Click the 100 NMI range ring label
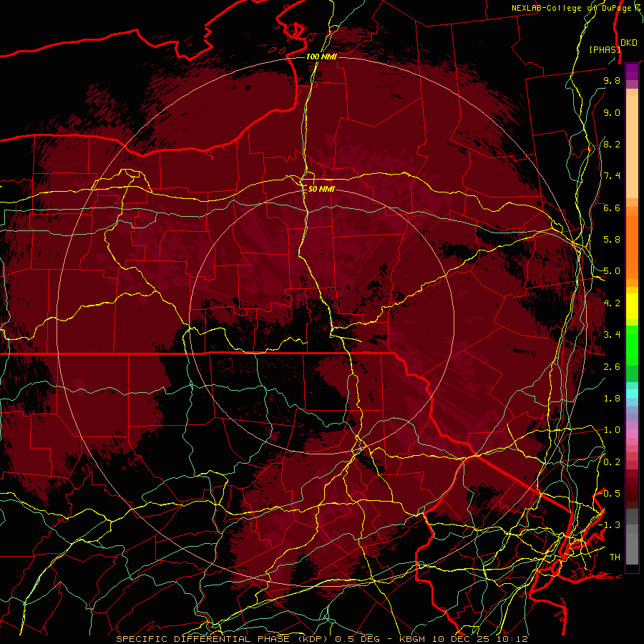The height and width of the screenshot is (644, 644). [x=321, y=57]
